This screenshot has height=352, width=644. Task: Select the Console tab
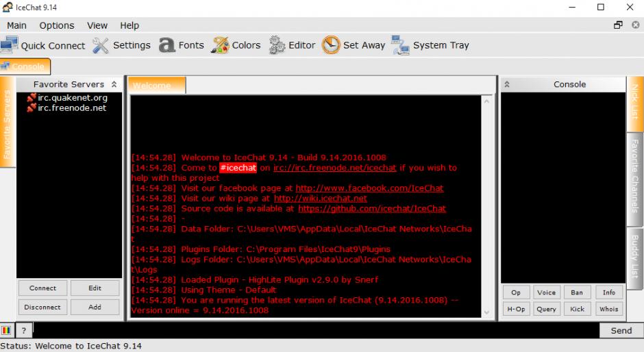click(25, 66)
